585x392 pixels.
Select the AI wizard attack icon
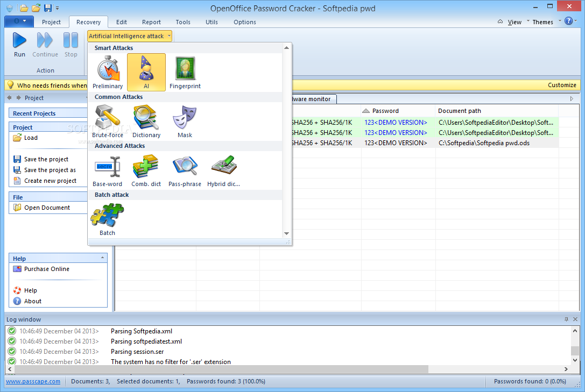click(146, 68)
